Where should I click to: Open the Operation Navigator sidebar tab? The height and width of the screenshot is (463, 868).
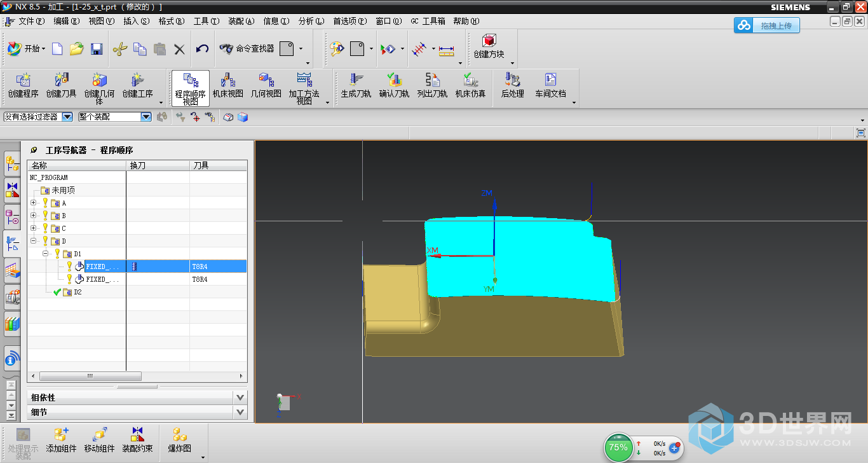tap(12, 244)
